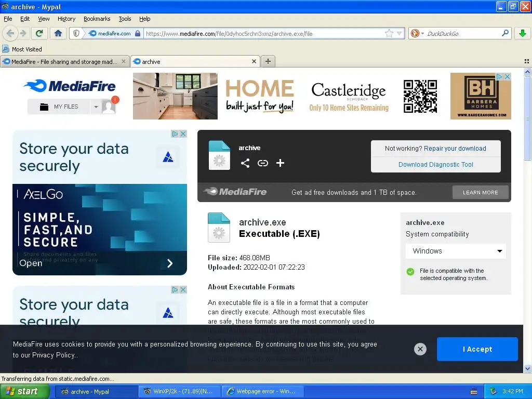Click the page scrollbar down arrow

pyautogui.click(x=527, y=369)
